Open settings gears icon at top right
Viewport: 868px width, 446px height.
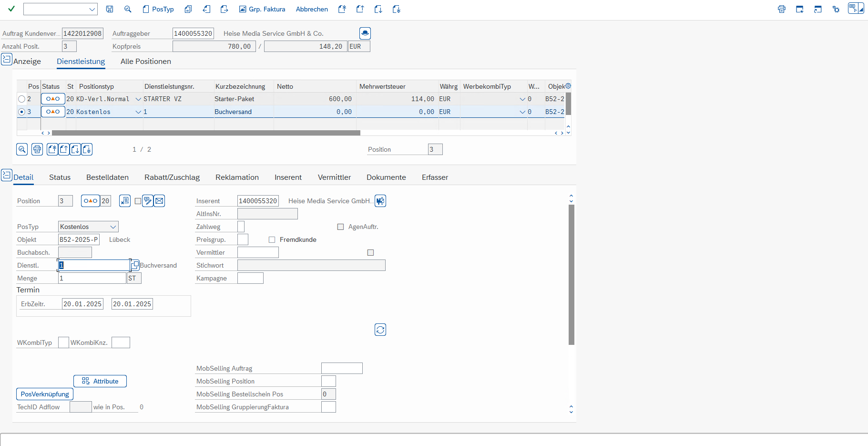point(836,9)
